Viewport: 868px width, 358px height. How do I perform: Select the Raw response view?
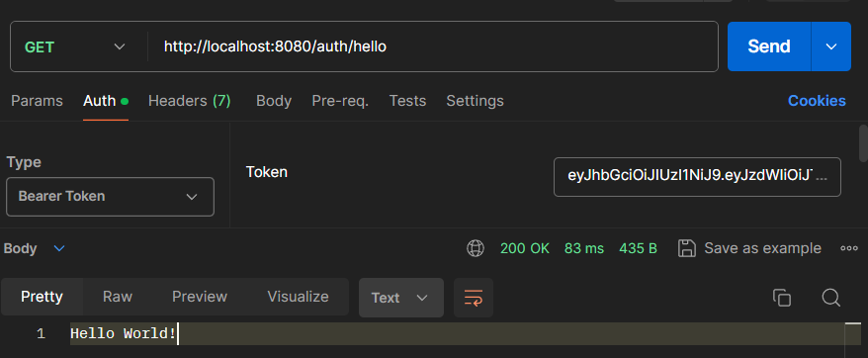tap(118, 297)
